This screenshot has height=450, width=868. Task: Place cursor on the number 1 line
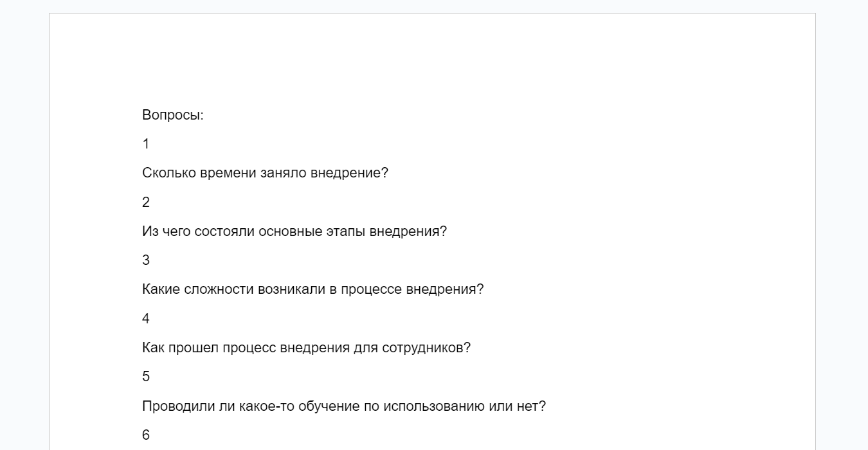[146, 144]
